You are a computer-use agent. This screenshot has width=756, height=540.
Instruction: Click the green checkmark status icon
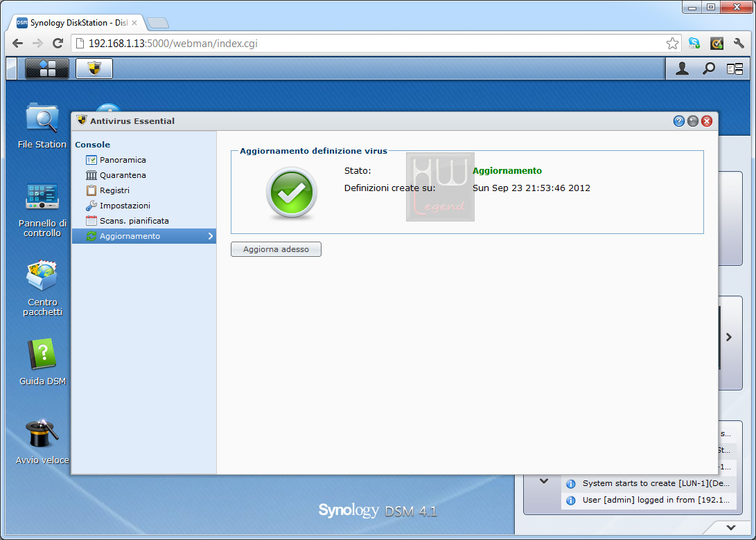coord(291,193)
